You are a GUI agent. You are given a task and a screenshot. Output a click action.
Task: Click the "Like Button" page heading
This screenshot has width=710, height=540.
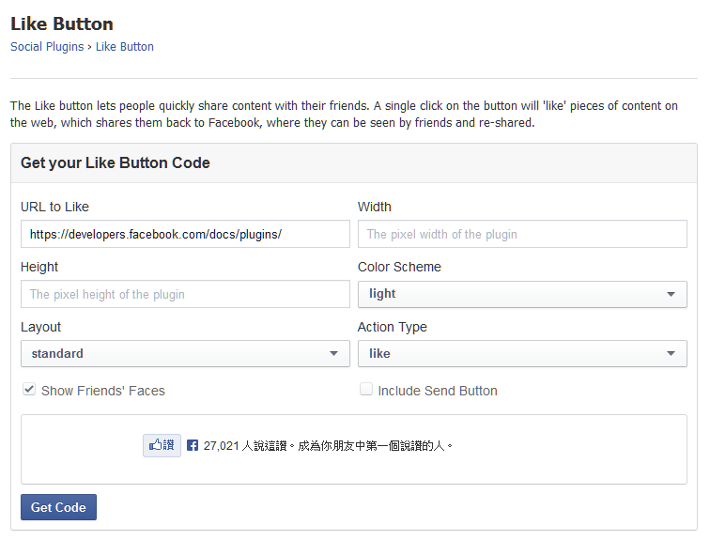[x=62, y=24]
